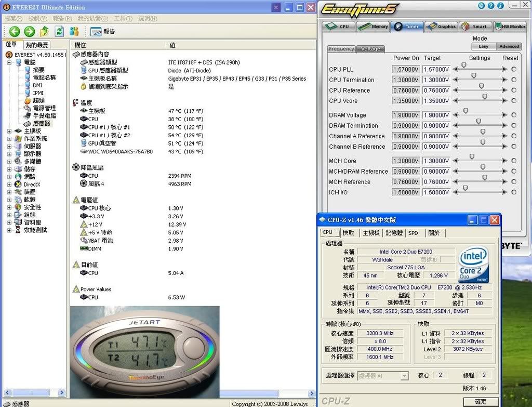
Task: Click the 降溫風扇 fan section icon
Action: 76,167
